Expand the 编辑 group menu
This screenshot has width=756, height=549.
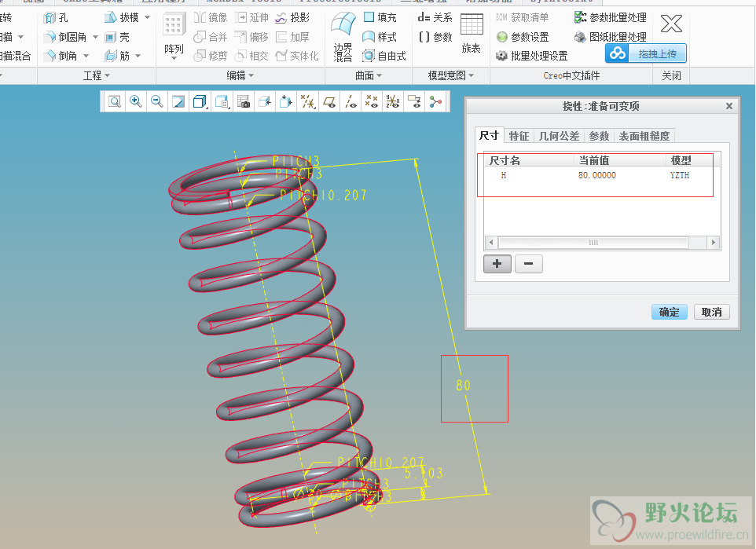pyautogui.click(x=240, y=75)
